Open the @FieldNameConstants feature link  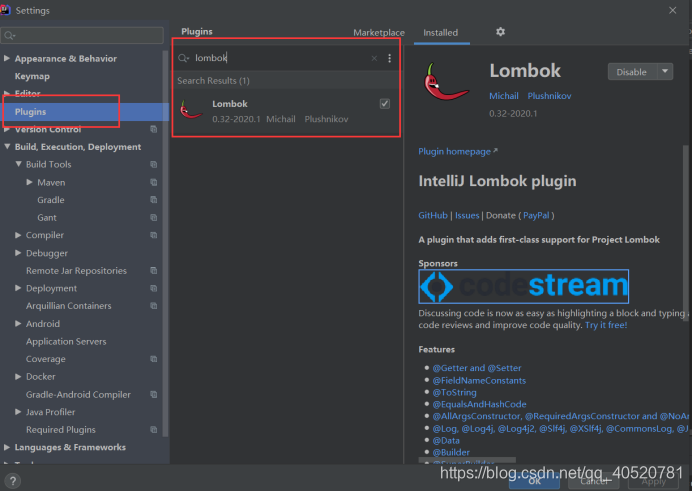pyautogui.click(x=479, y=380)
